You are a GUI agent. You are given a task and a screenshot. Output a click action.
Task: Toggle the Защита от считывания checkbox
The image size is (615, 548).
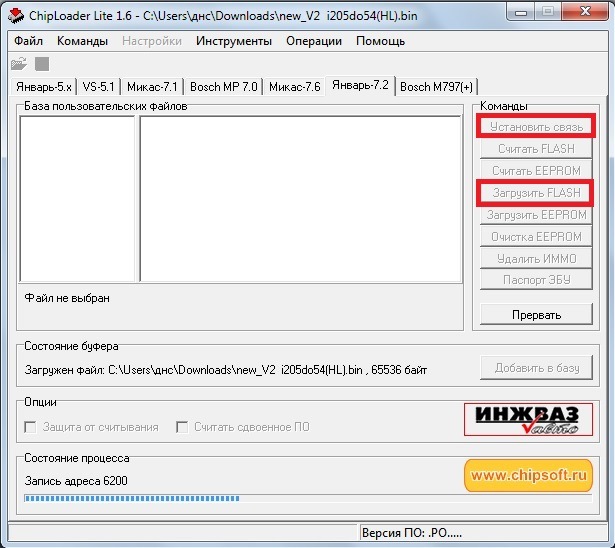point(30,427)
